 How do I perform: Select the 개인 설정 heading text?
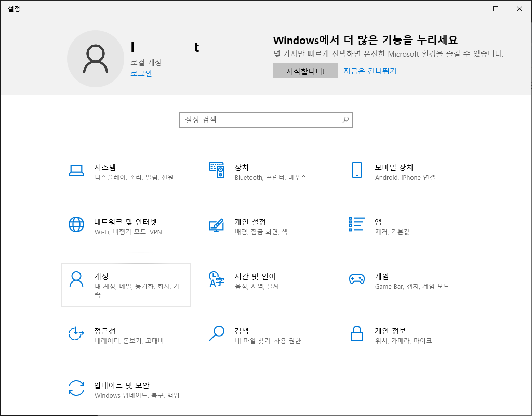pyautogui.click(x=250, y=222)
